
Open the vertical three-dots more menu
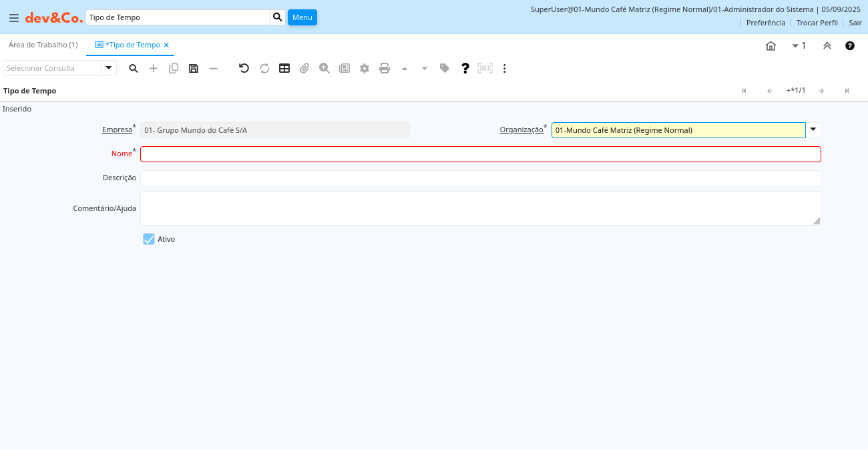[x=505, y=68]
